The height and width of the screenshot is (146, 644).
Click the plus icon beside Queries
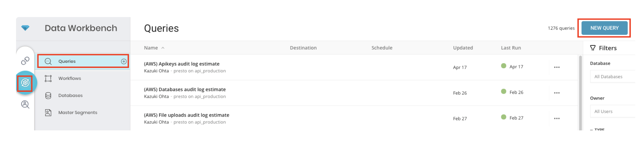[x=124, y=61]
